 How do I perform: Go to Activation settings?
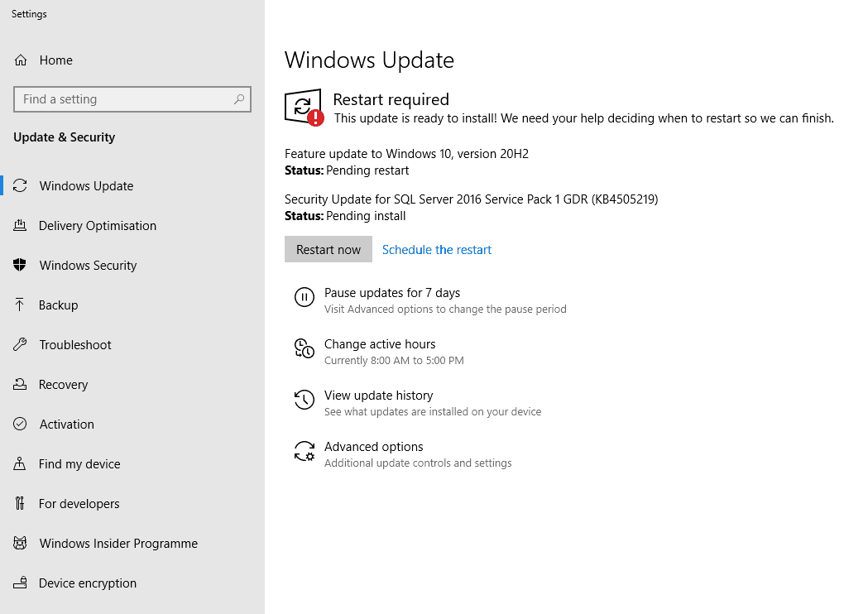pos(66,425)
